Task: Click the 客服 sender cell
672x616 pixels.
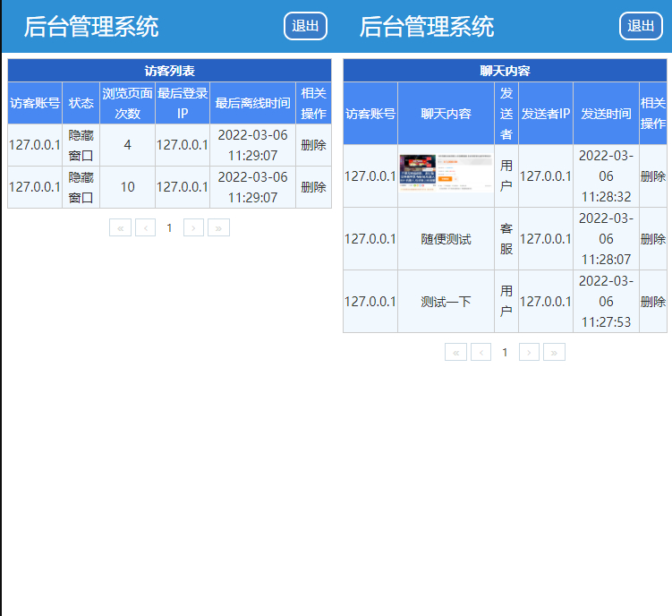Action: coord(506,238)
